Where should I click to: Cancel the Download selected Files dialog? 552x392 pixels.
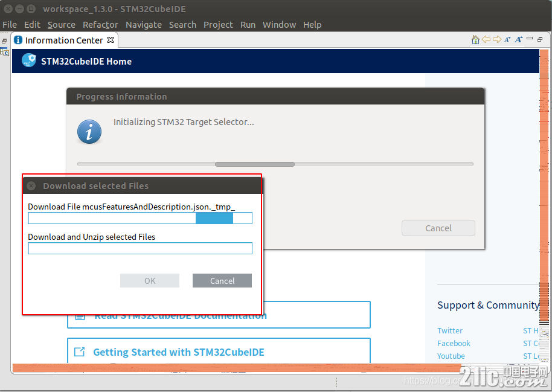pyautogui.click(x=222, y=281)
